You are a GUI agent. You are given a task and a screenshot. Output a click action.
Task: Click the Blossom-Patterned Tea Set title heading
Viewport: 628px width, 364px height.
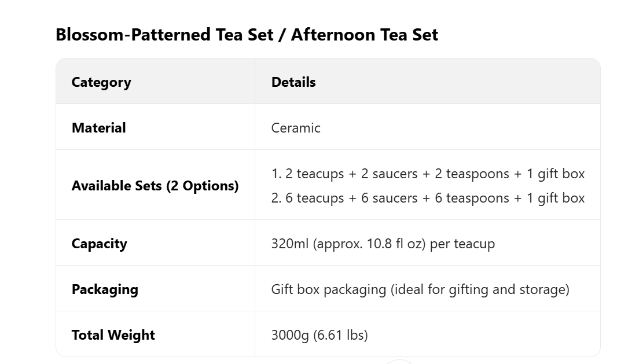click(246, 35)
